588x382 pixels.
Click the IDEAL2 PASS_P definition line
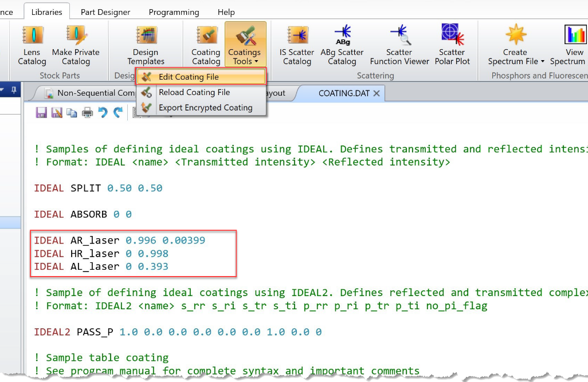click(x=178, y=332)
